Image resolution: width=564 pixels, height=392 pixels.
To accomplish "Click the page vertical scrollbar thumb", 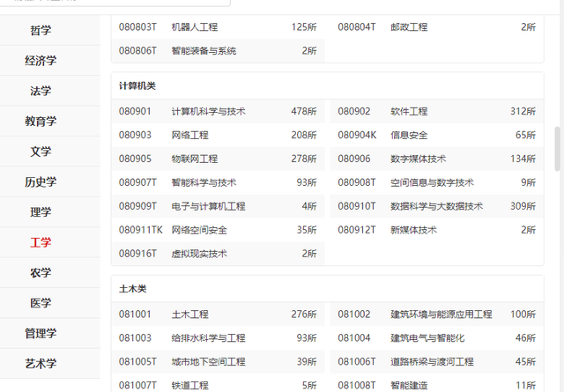I will pos(558,149).
